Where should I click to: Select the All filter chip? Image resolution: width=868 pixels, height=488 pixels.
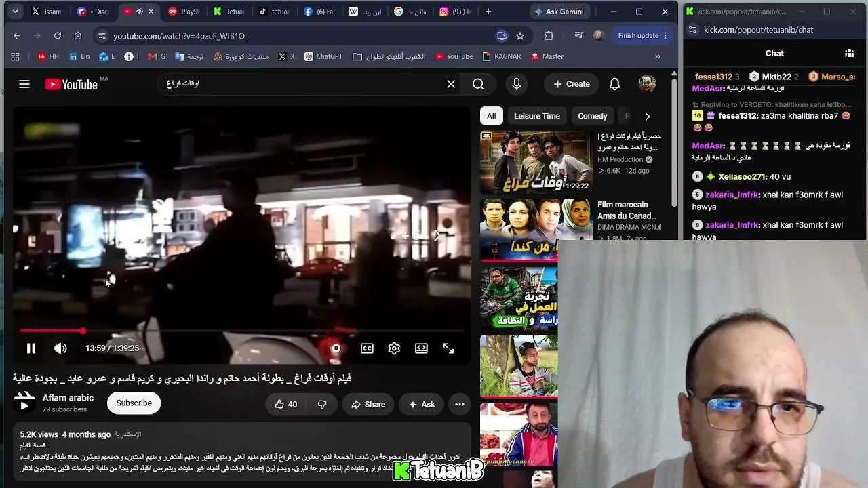click(492, 116)
